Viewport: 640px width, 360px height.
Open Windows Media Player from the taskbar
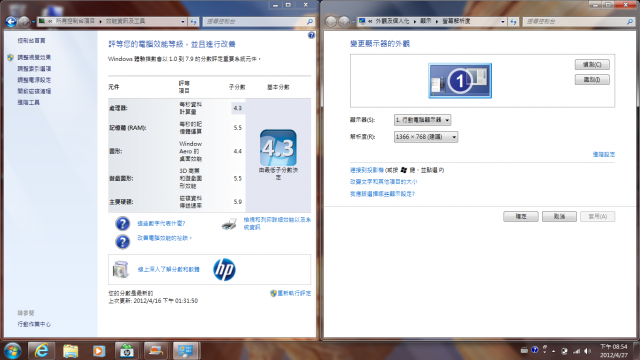[99, 351]
